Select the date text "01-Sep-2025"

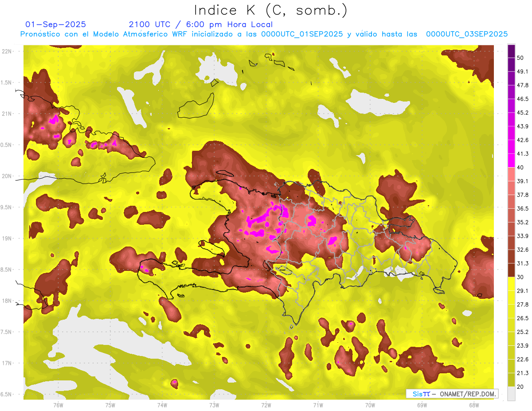[56, 24]
